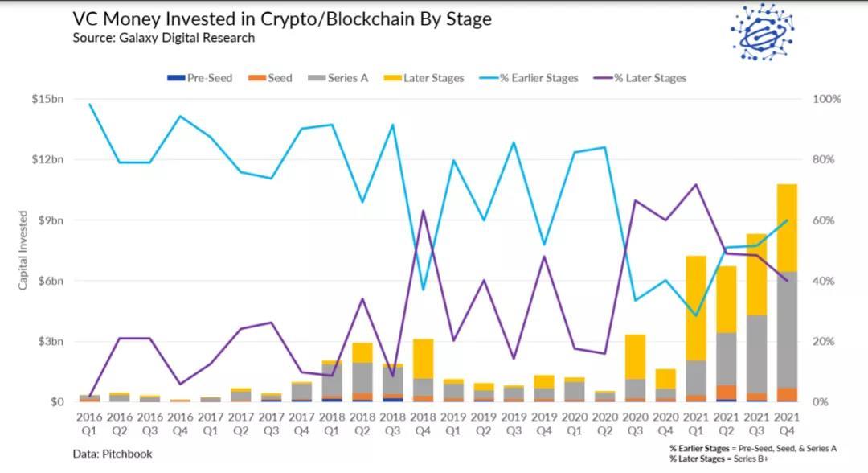This screenshot has height=473, width=868.
Task: Click the Galaxy Digital globe logo
Action: pyautogui.click(x=762, y=31)
